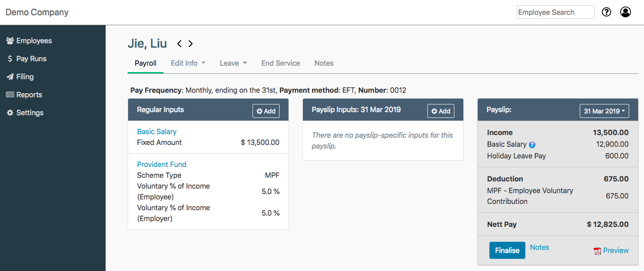This screenshot has width=644, height=271.
Task: Go to next employee with right chevron
Action: coord(191,44)
